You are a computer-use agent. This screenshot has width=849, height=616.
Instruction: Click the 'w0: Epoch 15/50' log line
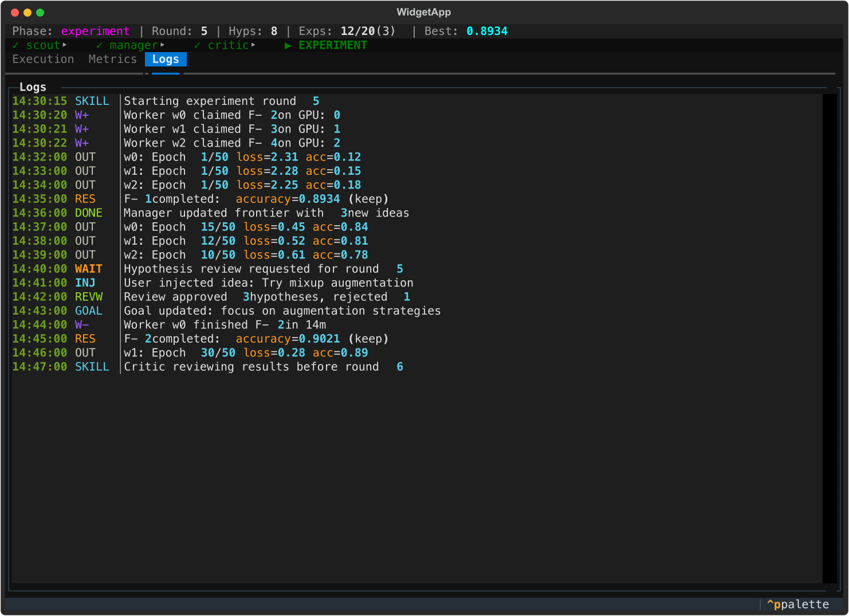417,227
